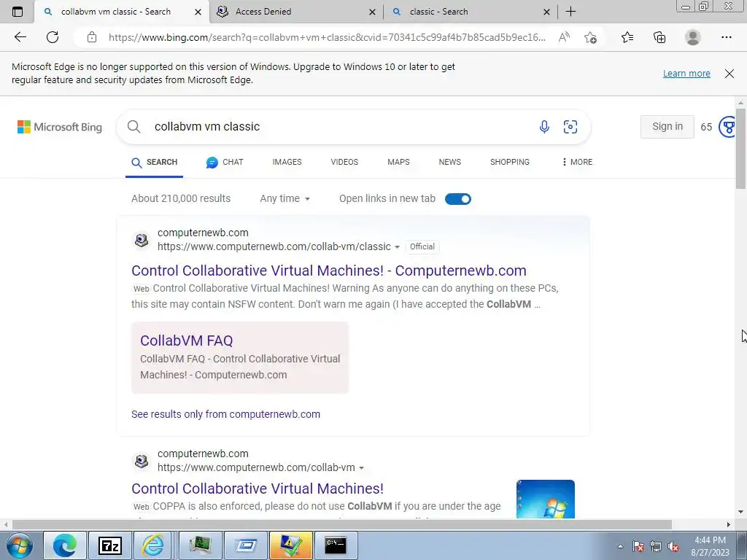Close the classic - Search tab
This screenshot has height=560, width=747.
coord(547,12)
